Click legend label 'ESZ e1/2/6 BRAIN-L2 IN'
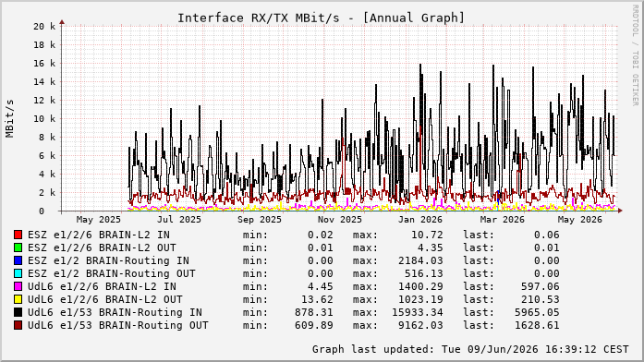This screenshot has width=644, height=362. [99, 235]
